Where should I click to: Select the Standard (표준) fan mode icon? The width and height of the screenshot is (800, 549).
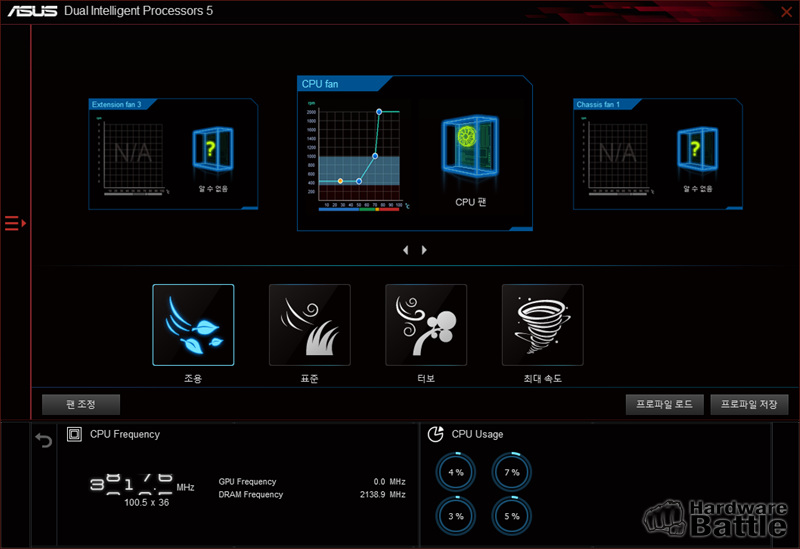(310, 325)
